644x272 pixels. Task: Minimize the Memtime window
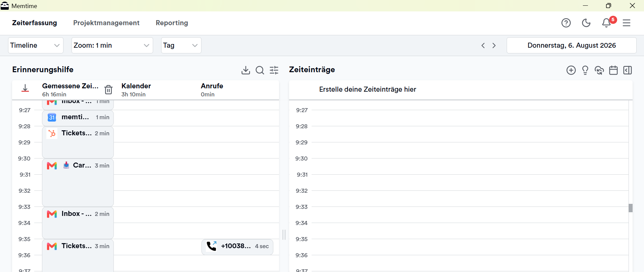[585, 6]
